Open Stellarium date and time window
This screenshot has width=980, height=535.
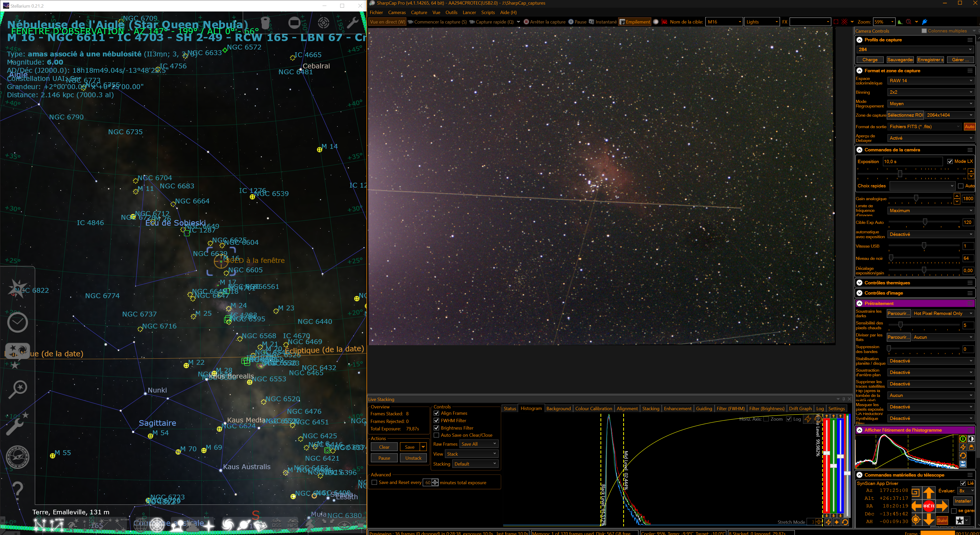[x=18, y=322]
